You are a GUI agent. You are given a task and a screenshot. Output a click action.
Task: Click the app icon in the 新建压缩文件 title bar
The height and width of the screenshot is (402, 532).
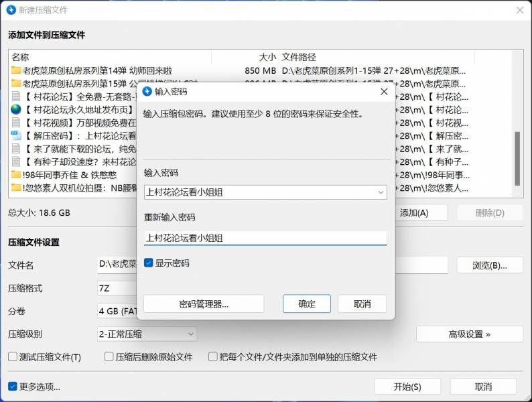point(11,10)
